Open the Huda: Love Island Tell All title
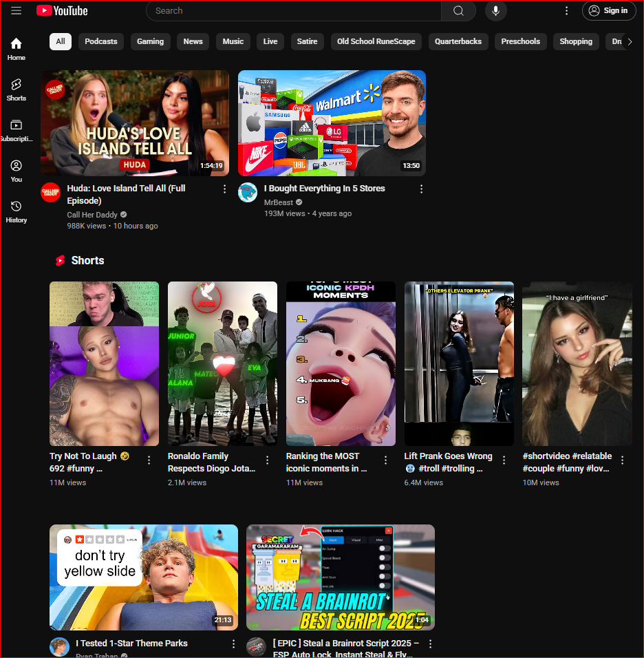644x658 pixels. 127,194
